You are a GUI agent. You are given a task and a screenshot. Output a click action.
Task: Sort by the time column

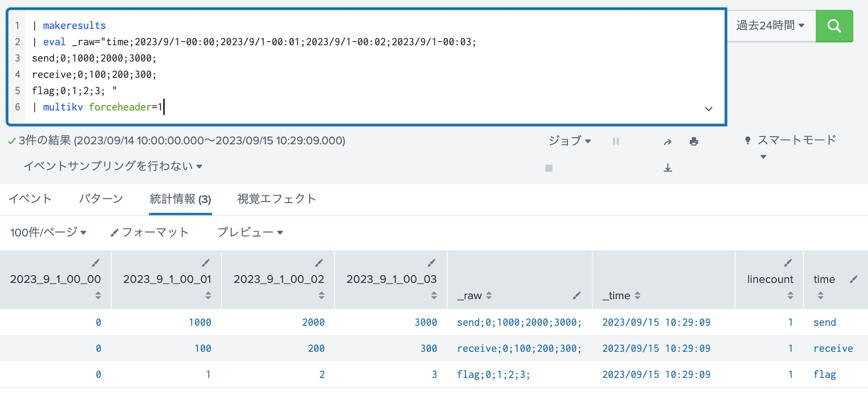(821, 295)
